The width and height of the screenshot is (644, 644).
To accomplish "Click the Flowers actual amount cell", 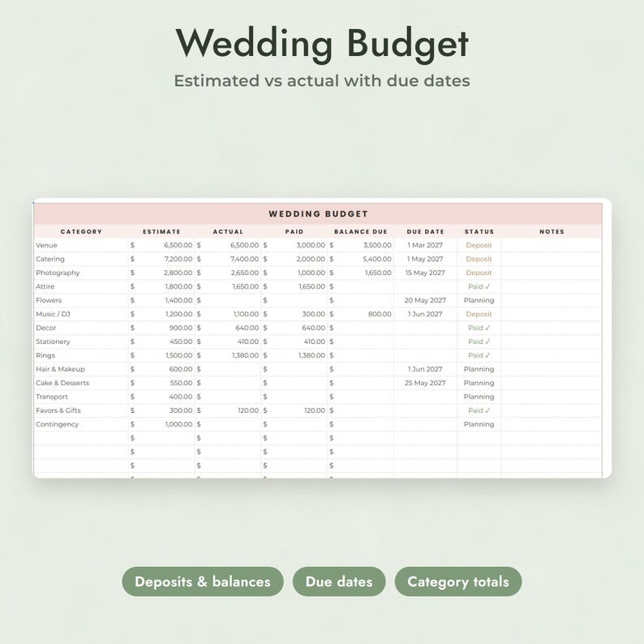I will [228, 300].
